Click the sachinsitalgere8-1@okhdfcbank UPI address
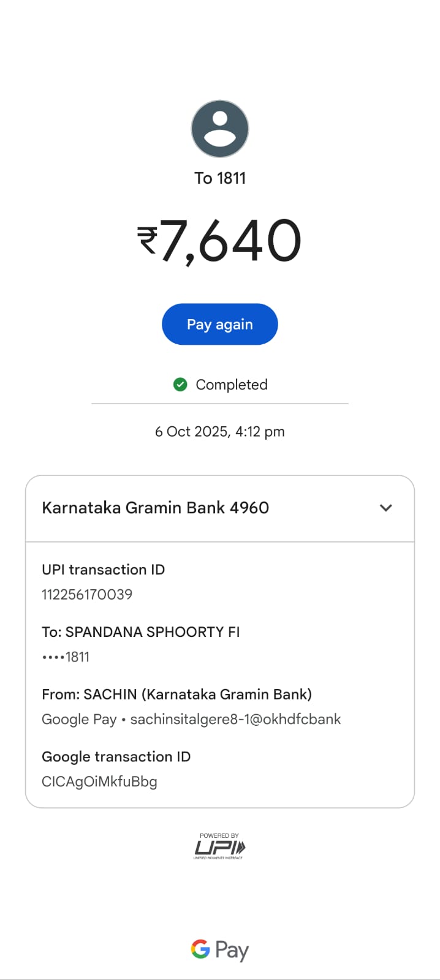 [x=235, y=719]
